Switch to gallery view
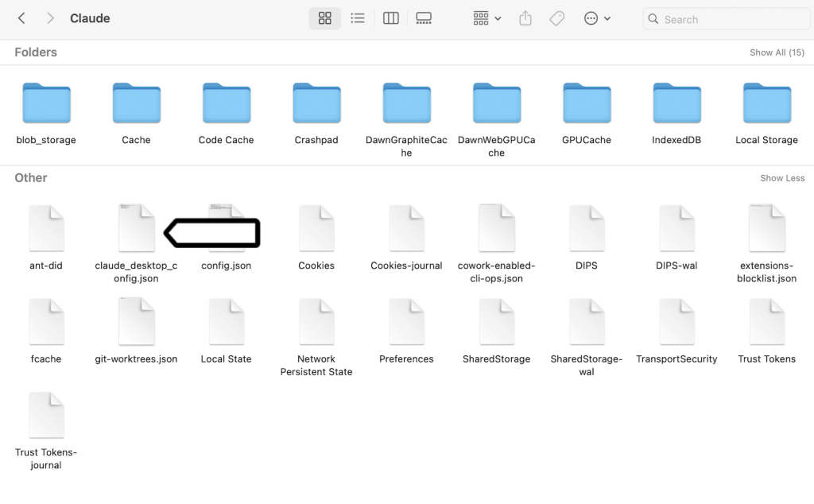 point(424,19)
